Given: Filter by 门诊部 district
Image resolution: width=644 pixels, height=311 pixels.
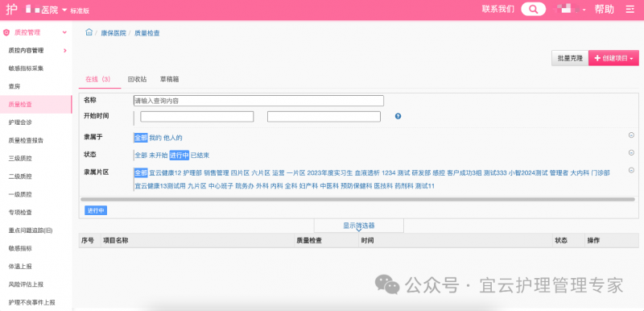Looking at the screenshot, I should 601,173.
